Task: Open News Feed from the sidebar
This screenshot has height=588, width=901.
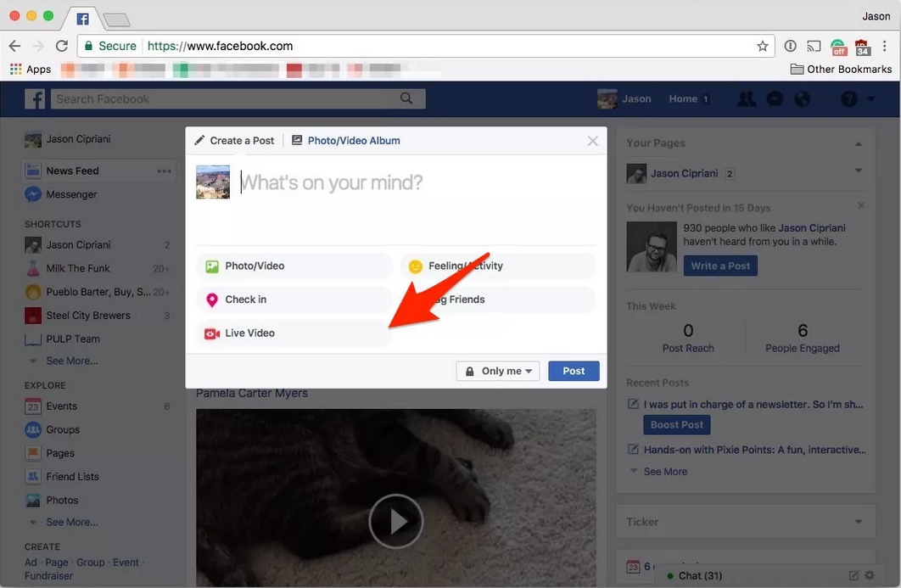Action: [73, 171]
